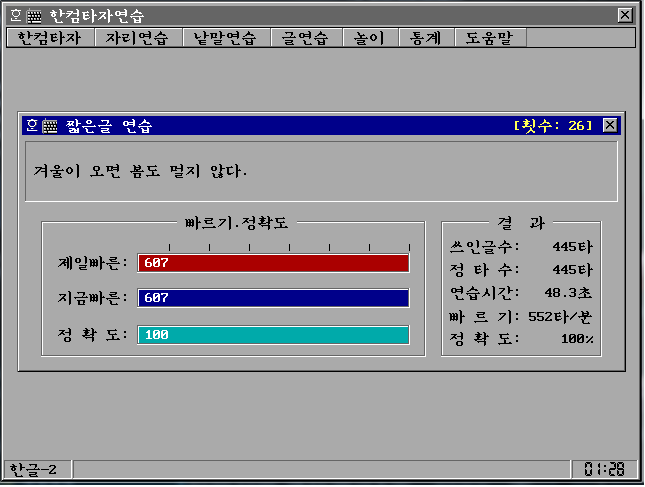
Task: Click the 훈 logo in 짧은글 연습 title bar
Action: 32,125
